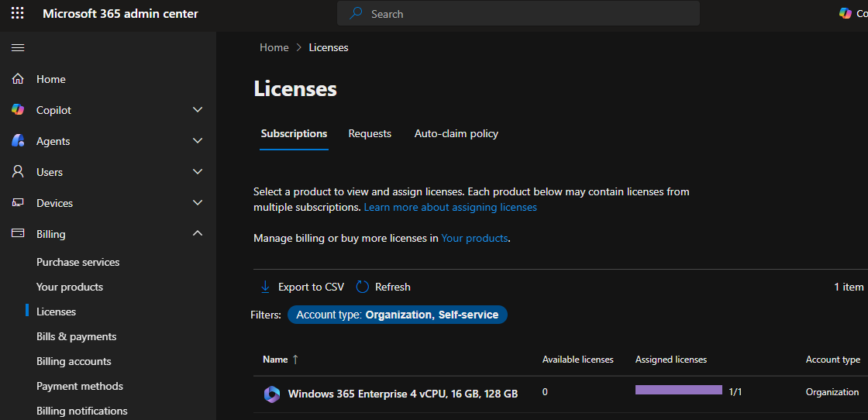Open the app launcher waffle icon
Image resolution: width=868 pixels, height=420 pixels.
click(17, 13)
